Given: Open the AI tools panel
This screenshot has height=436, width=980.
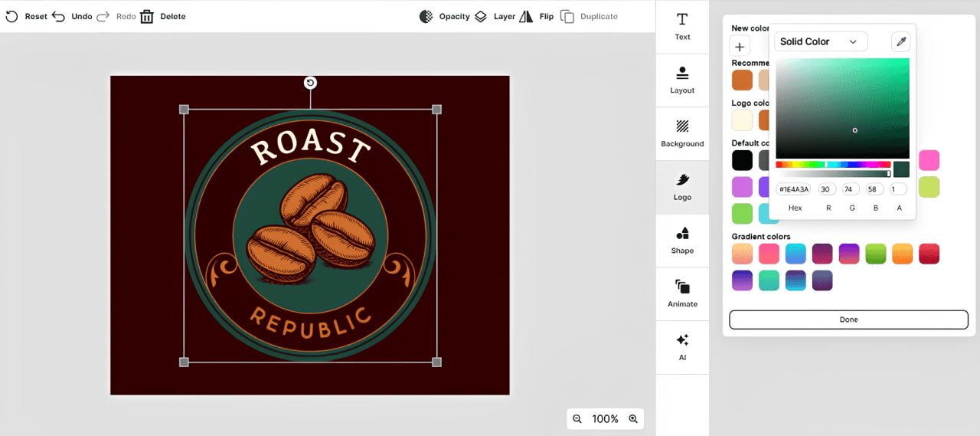Looking at the screenshot, I should (x=682, y=347).
